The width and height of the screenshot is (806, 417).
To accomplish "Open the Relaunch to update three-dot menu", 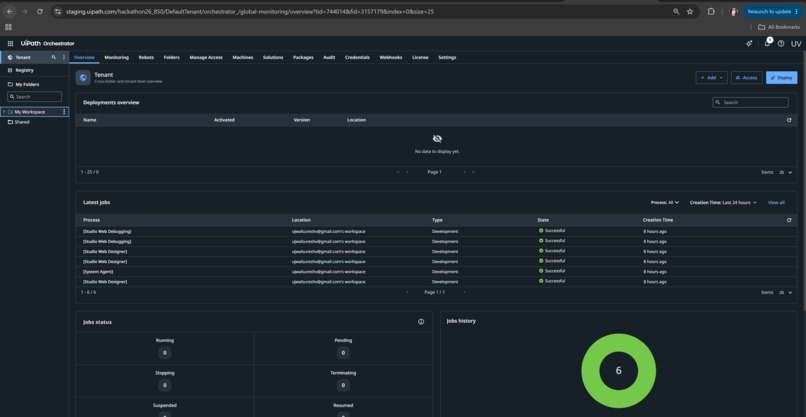I will (x=796, y=11).
